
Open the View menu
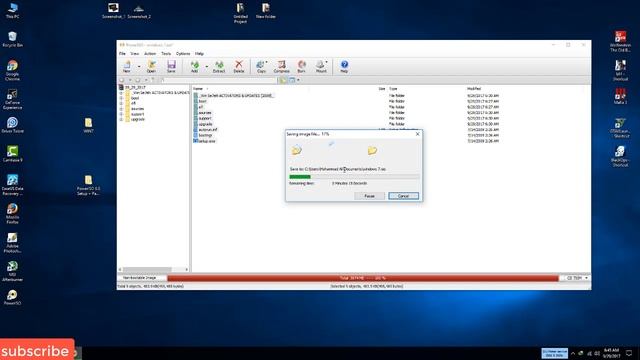click(x=134, y=53)
